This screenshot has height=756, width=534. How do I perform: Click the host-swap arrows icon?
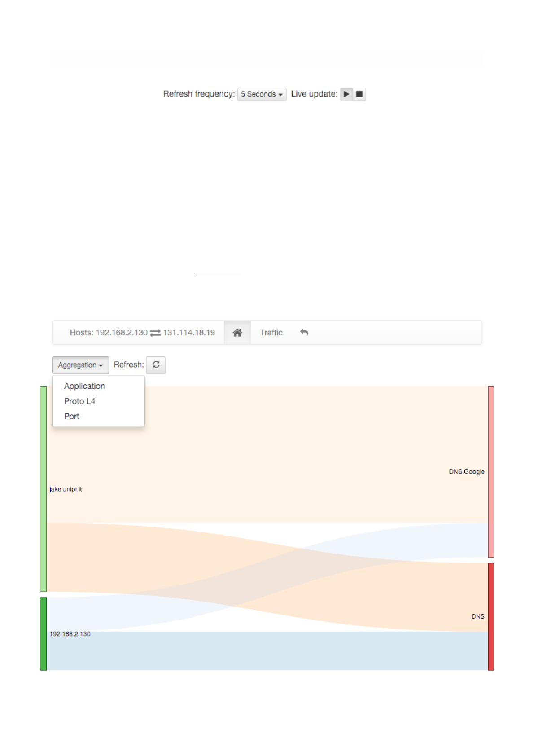coord(155,333)
